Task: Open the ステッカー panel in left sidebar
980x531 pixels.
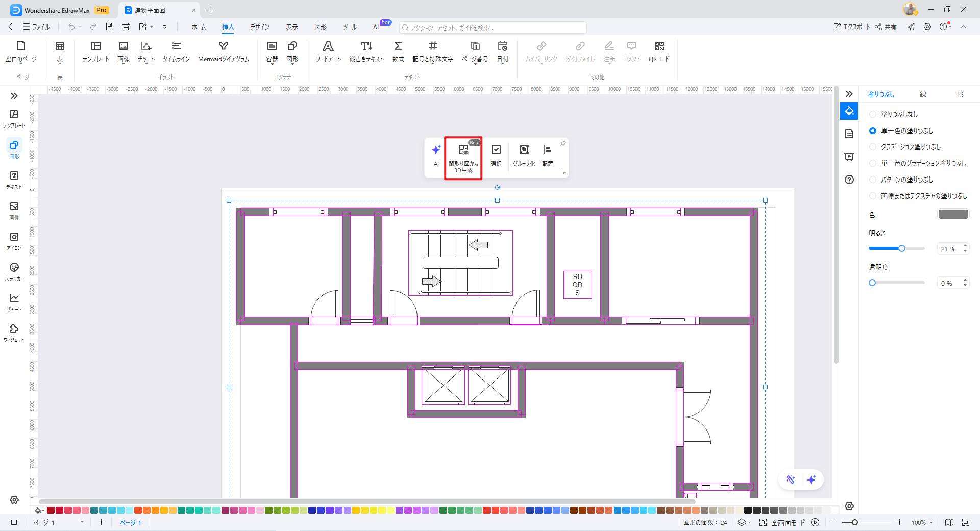Action: point(14,272)
